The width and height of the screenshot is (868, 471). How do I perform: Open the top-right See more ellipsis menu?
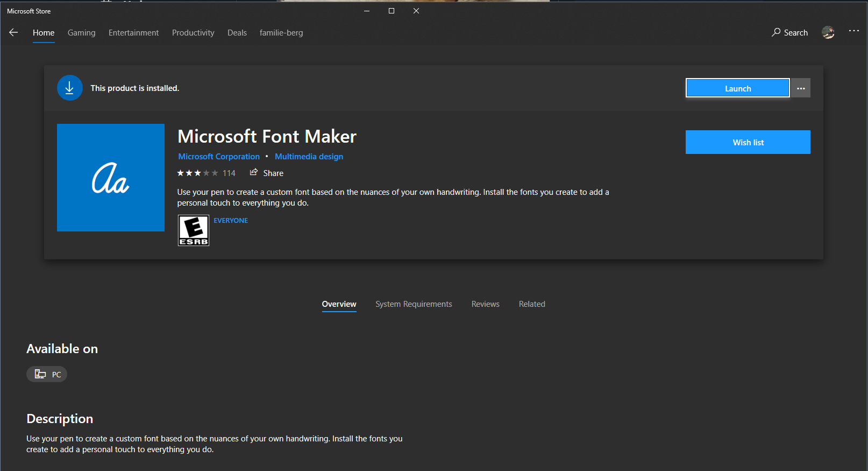coord(853,31)
